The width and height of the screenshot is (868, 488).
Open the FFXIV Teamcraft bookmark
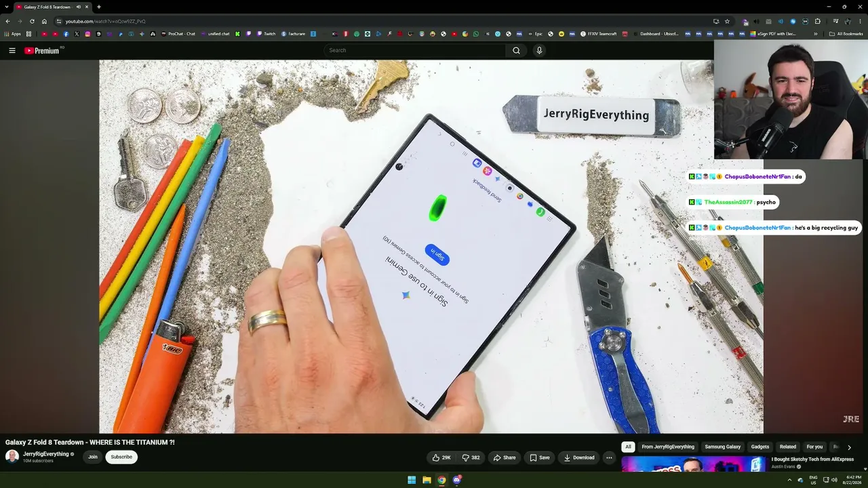[x=599, y=34]
